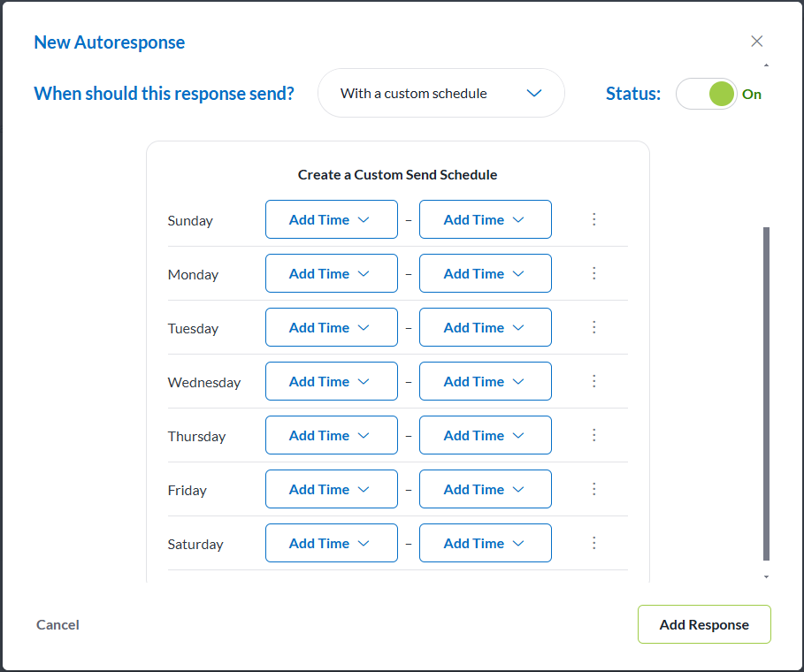Viewport: 804px width, 672px height.
Task: Click the 'Create a Custom Send Schedule' heading
Action: (x=397, y=174)
